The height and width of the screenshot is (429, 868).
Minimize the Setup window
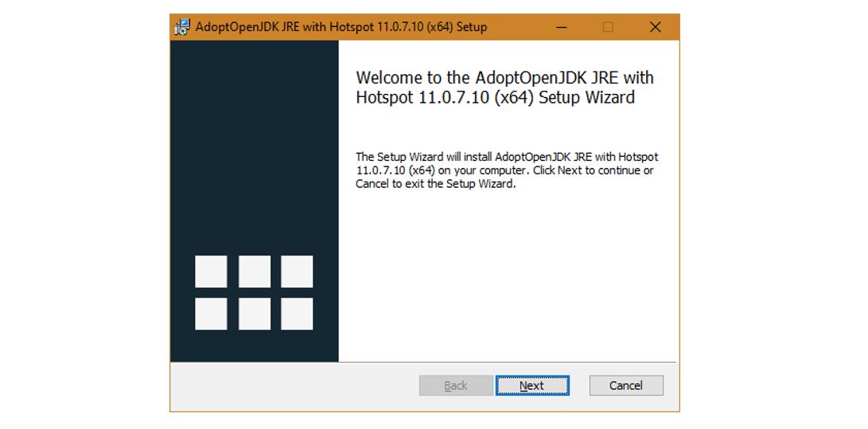pos(562,27)
